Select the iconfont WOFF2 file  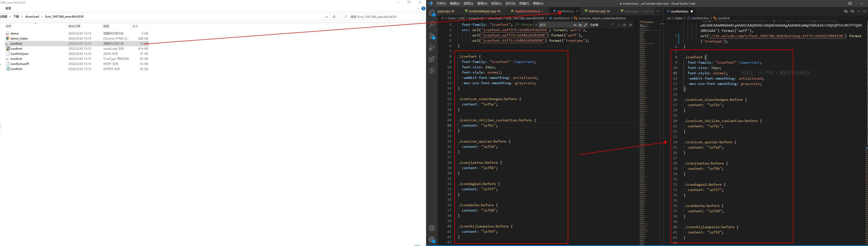point(77,69)
